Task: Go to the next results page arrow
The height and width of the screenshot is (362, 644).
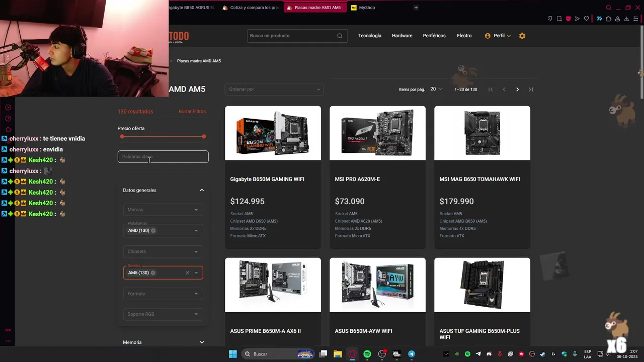Action: [x=517, y=89]
